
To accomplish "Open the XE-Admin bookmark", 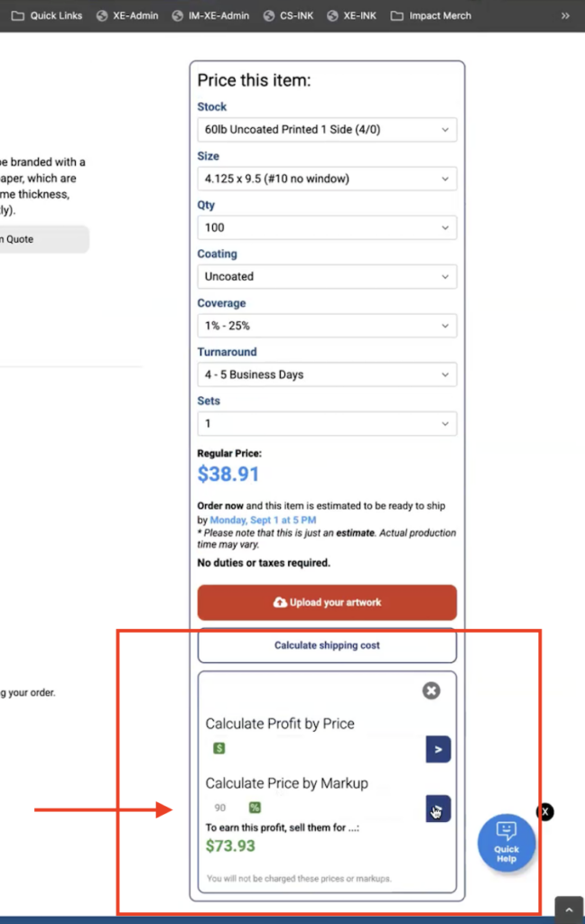I will click(127, 15).
